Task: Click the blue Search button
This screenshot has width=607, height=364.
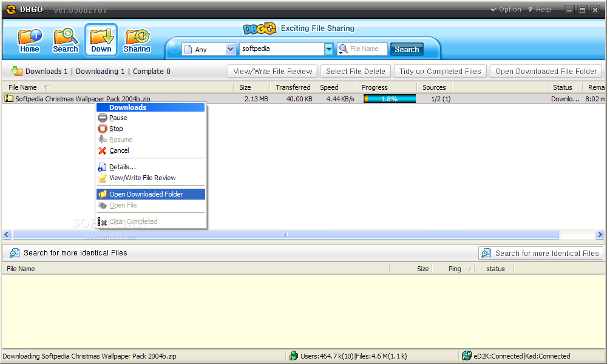Action: (x=407, y=49)
